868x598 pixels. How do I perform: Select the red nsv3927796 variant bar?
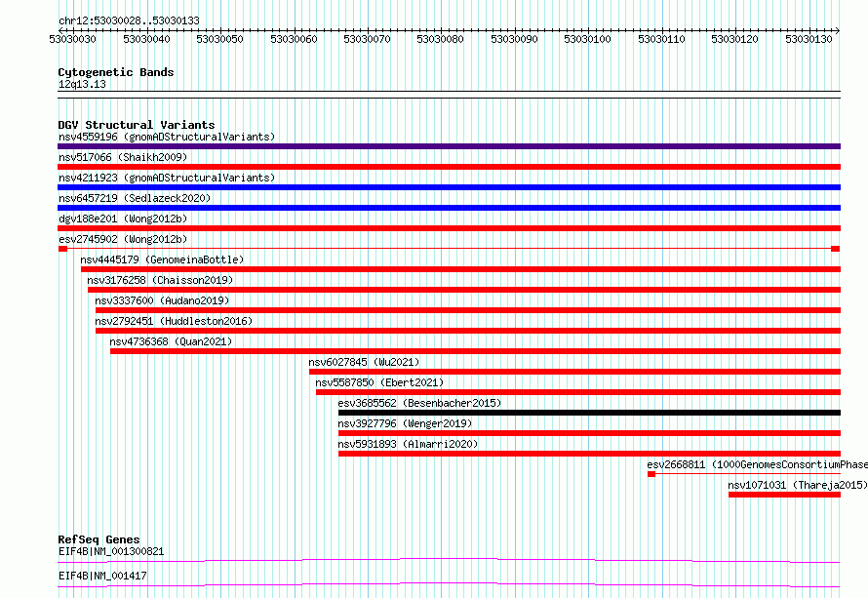coord(589,433)
